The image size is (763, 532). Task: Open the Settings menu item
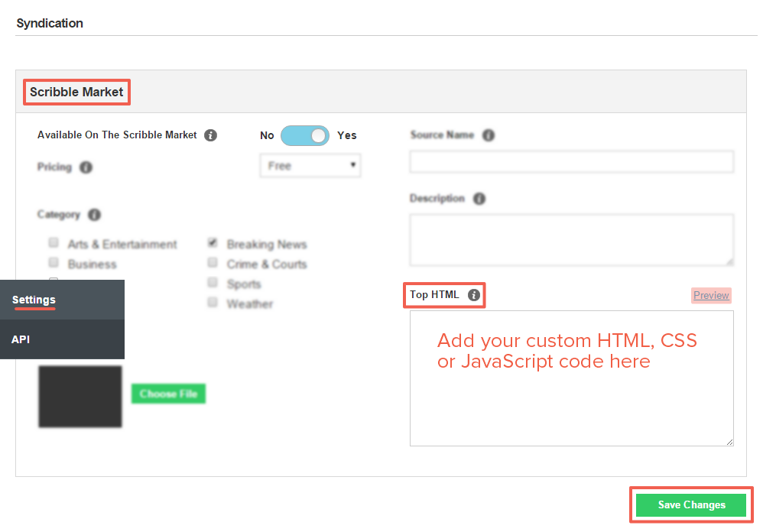(x=62, y=300)
